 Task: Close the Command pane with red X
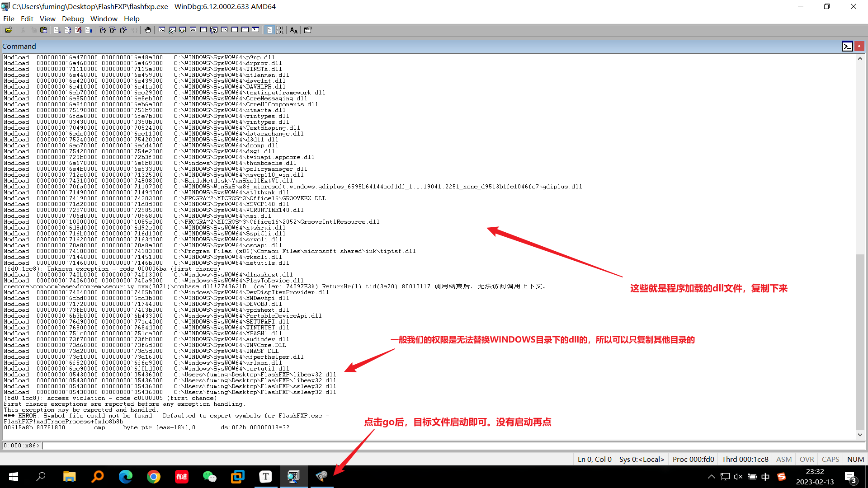pos(859,46)
